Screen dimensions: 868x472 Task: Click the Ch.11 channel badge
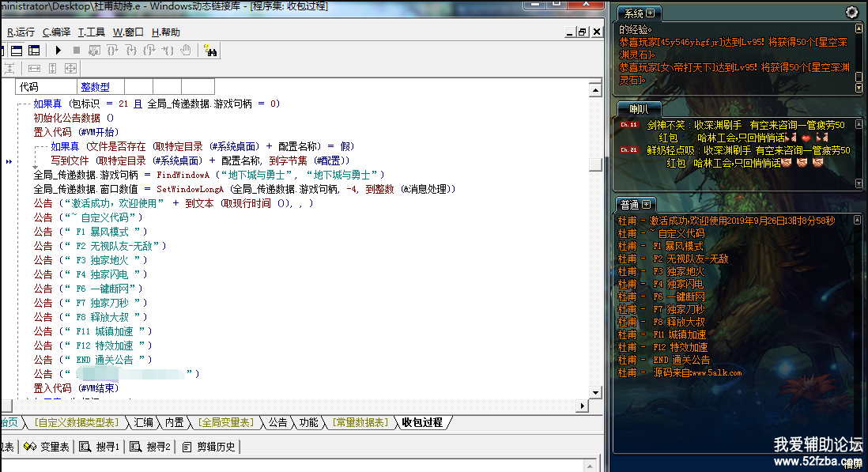click(629, 125)
